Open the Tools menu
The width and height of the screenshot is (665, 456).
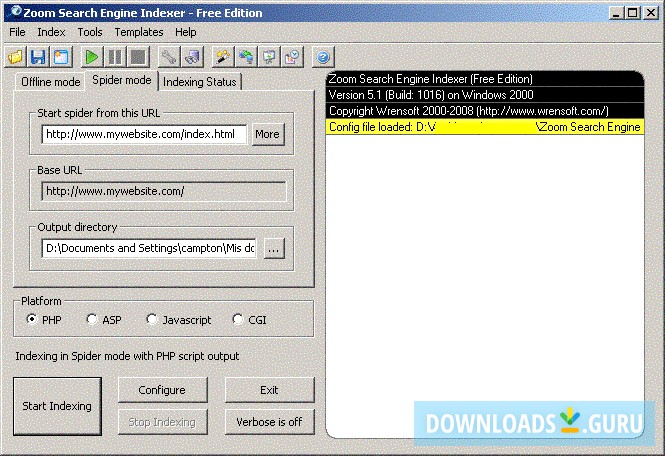click(90, 32)
